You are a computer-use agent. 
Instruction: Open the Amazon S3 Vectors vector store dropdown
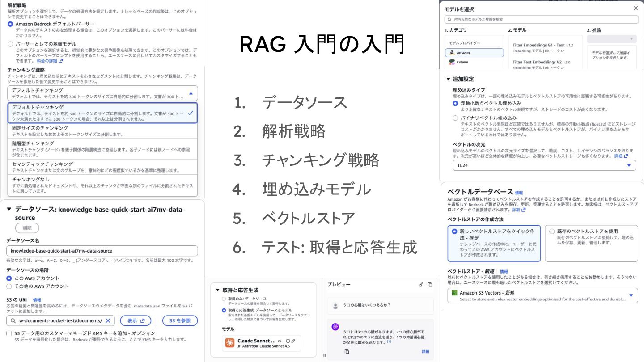[x=542, y=295]
